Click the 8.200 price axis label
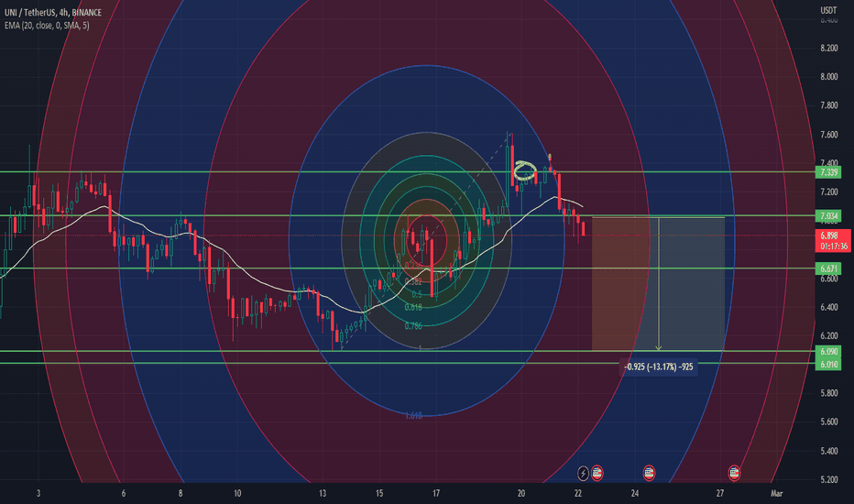 pos(828,48)
